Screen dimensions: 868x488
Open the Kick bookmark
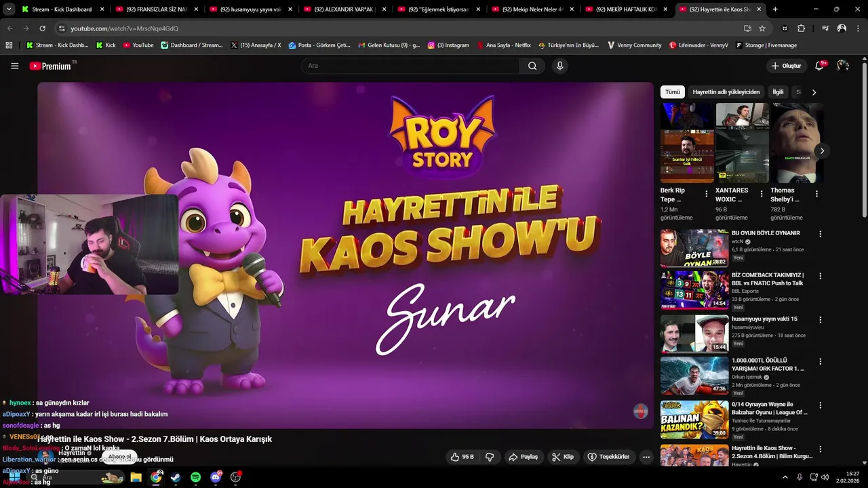pyautogui.click(x=106, y=45)
